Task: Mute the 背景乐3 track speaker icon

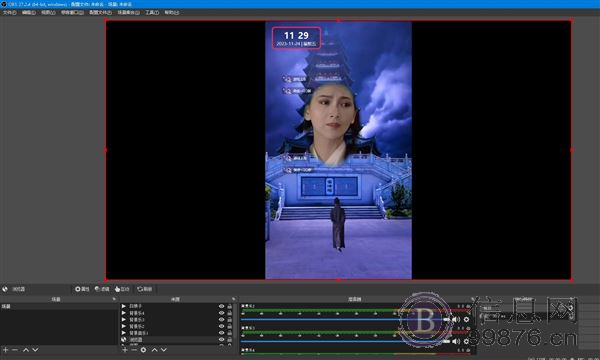Action: click(x=456, y=341)
